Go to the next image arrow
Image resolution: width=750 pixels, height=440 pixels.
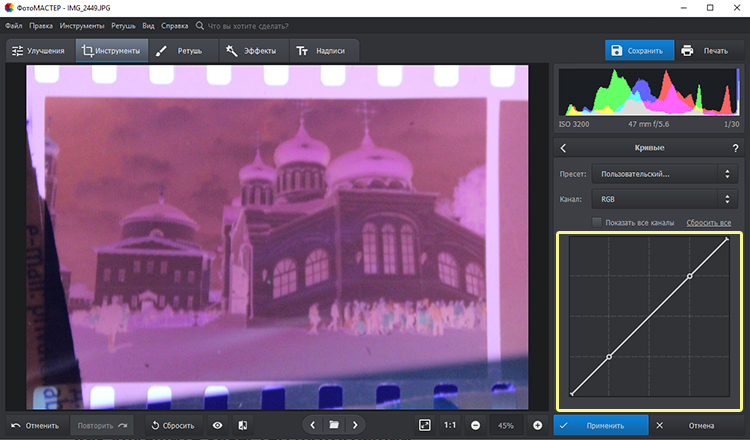[356, 425]
